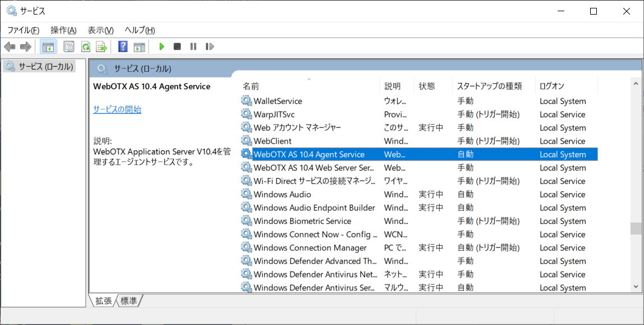
Task: Click the help question mark toolbar icon
Action: coord(122,46)
